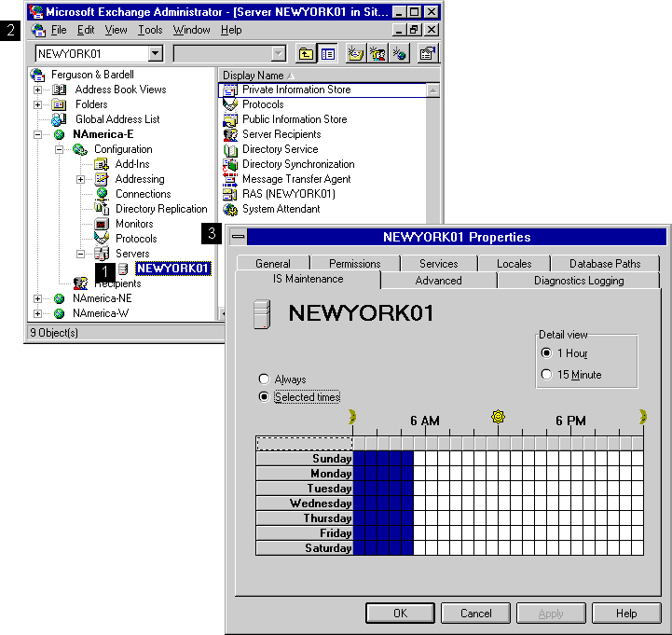Switch to the General tab
Screen dimensions: 672x635
click(x=273, y=263)
